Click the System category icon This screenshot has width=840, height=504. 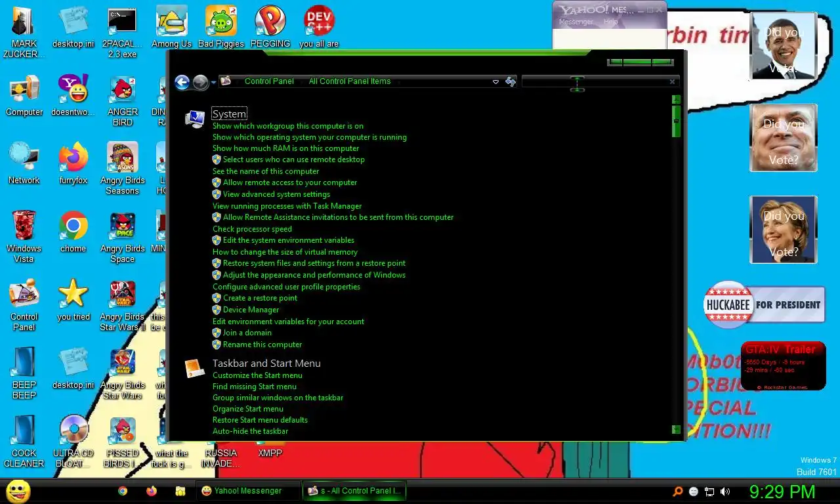(195, 119)
